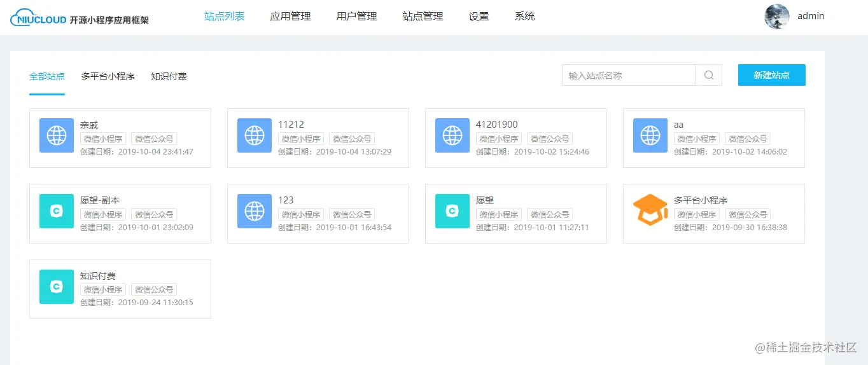Image resolution: width=868 pixels, height=365 pixels.
Task: Open the 系统 menu
Action: 525,17
